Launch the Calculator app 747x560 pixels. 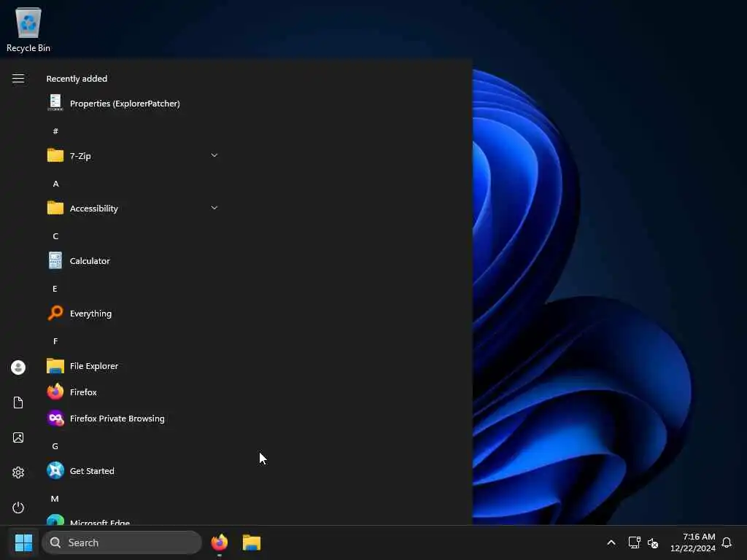pyautogui.click(x=133, y=261)
